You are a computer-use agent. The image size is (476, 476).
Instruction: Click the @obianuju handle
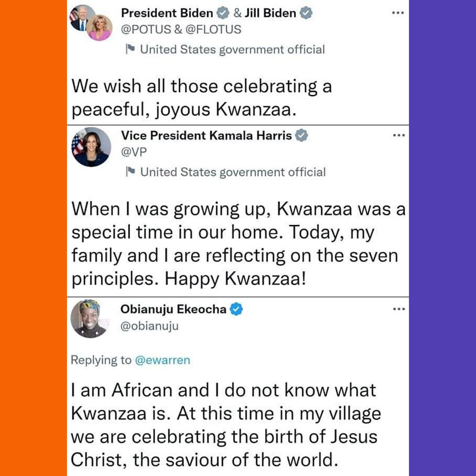pyautogui.click(x=149, y=326)
